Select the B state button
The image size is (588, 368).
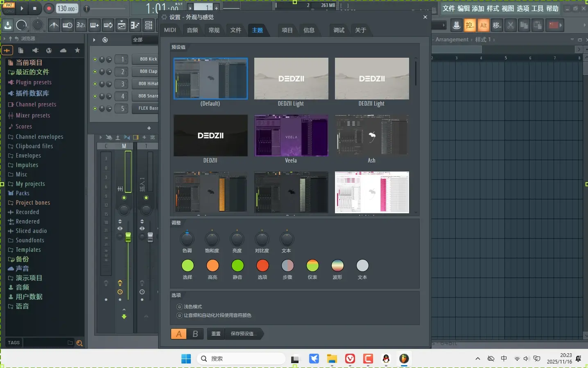[x=195, y=334]
